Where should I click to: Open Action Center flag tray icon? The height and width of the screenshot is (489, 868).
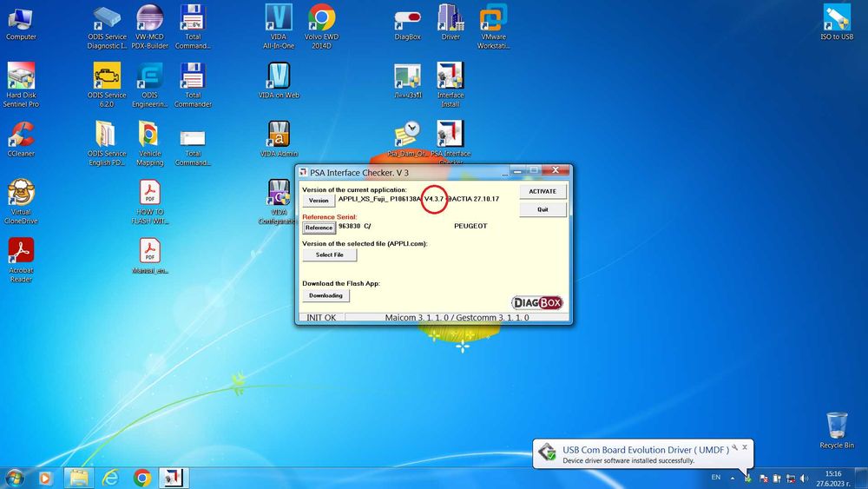click(x=763, y=478)
